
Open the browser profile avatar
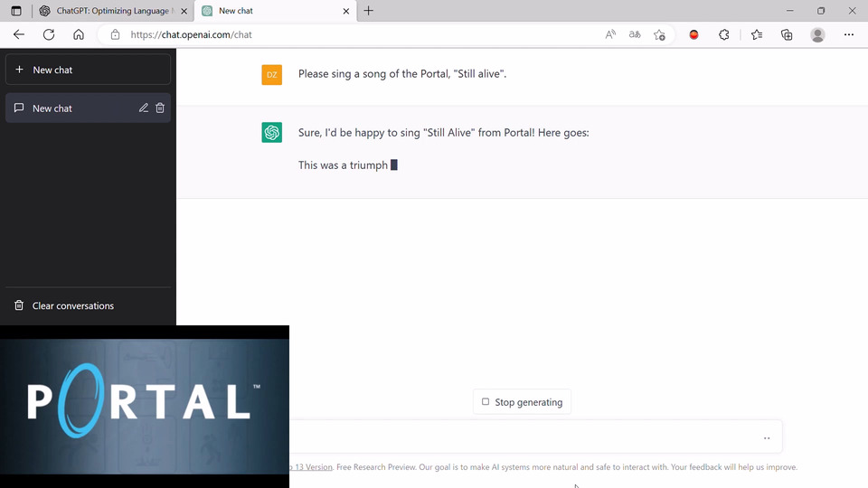tap(817, 34)
